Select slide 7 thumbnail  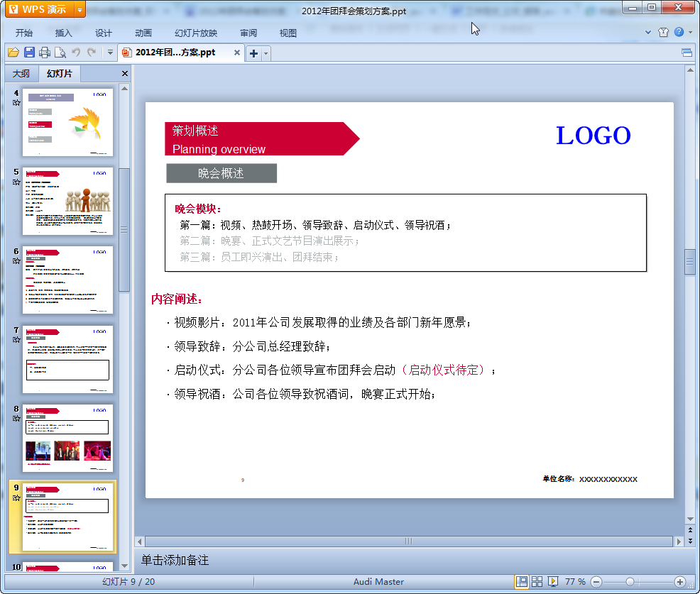click(x=68, y=359)
